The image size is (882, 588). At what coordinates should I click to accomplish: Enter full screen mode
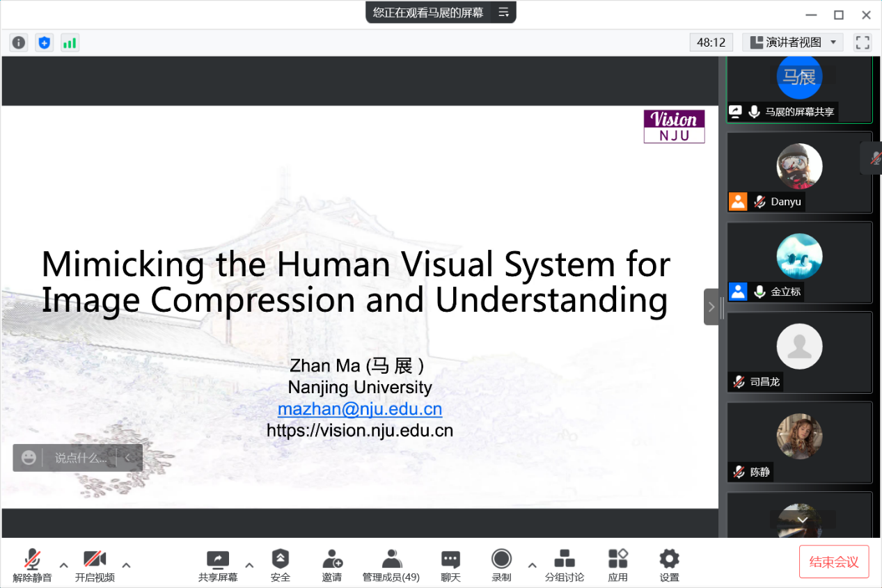(863, 42)
